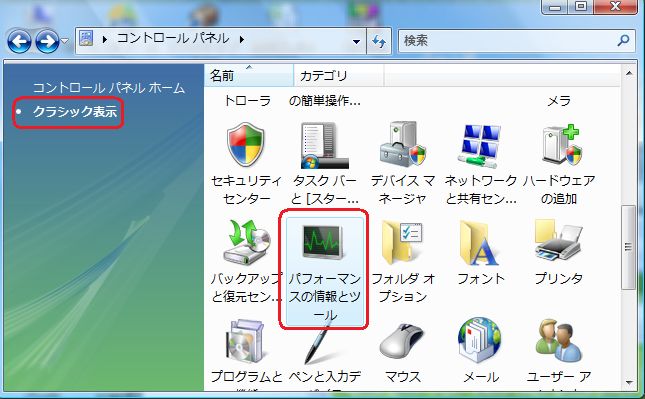Open the recent pages dropdown arrow
Viewport: 645px width, 399px height.
click(65, 41)
